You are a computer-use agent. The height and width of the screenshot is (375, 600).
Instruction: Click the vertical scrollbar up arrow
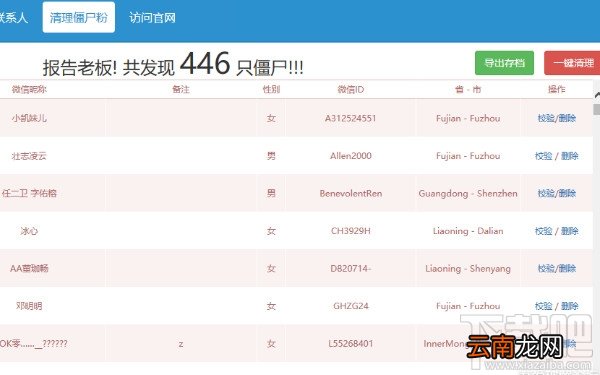click(597, 95)
